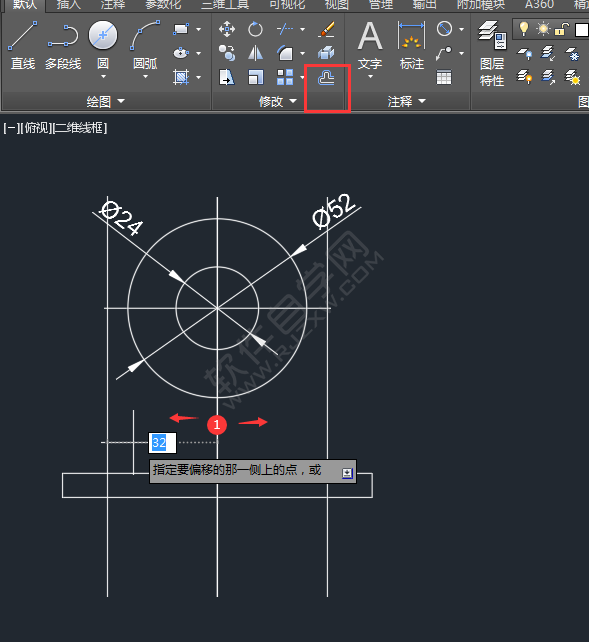Select the Arc (圆弧) tool
The image size is (589, 642).
145,45
